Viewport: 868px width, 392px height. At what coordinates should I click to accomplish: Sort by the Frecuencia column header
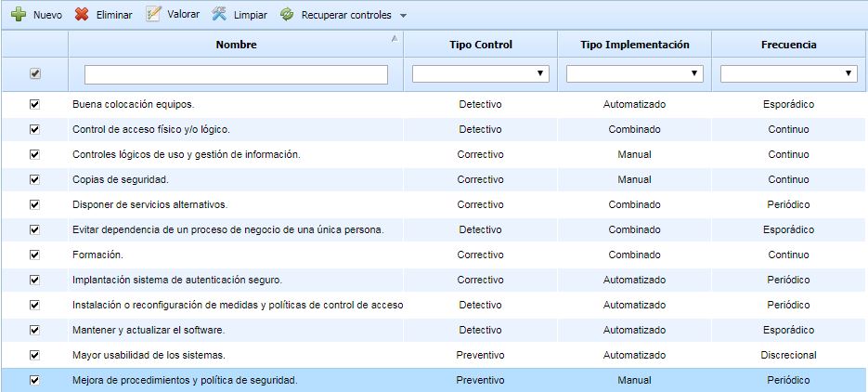click(788, 45)
